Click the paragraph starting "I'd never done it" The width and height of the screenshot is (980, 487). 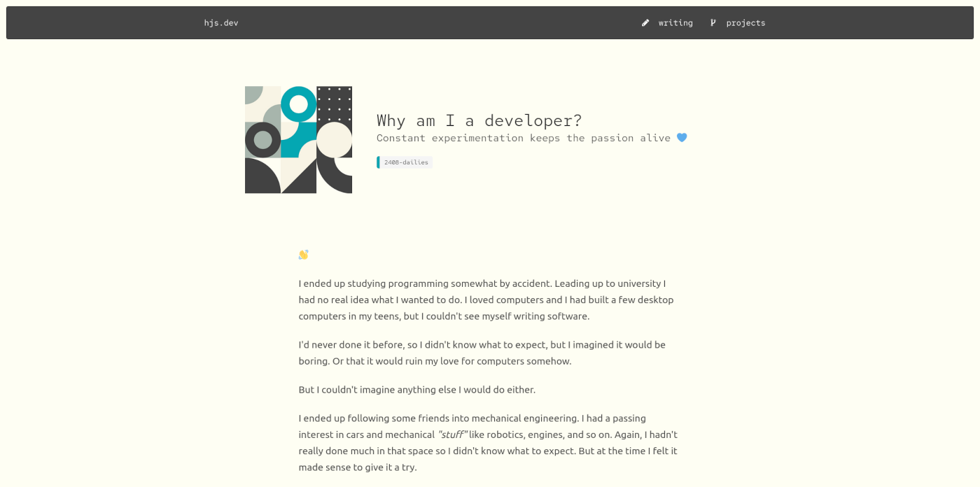[x=482, y=353]
